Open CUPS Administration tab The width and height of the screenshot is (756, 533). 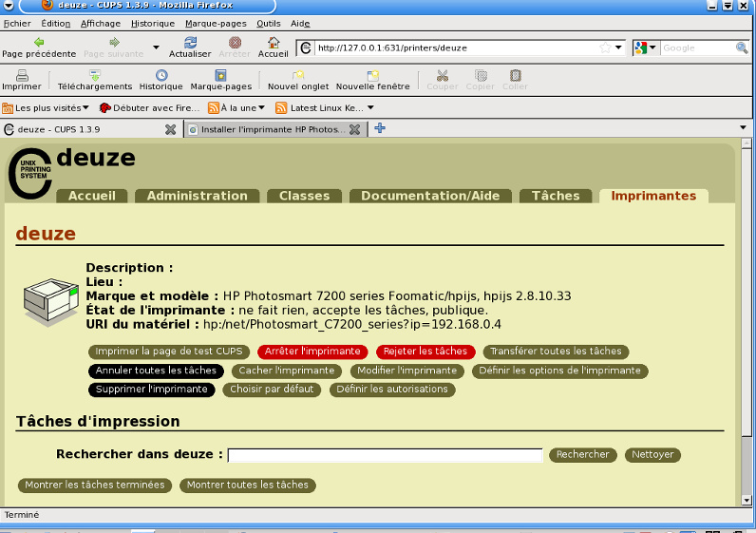click(198, 196)
